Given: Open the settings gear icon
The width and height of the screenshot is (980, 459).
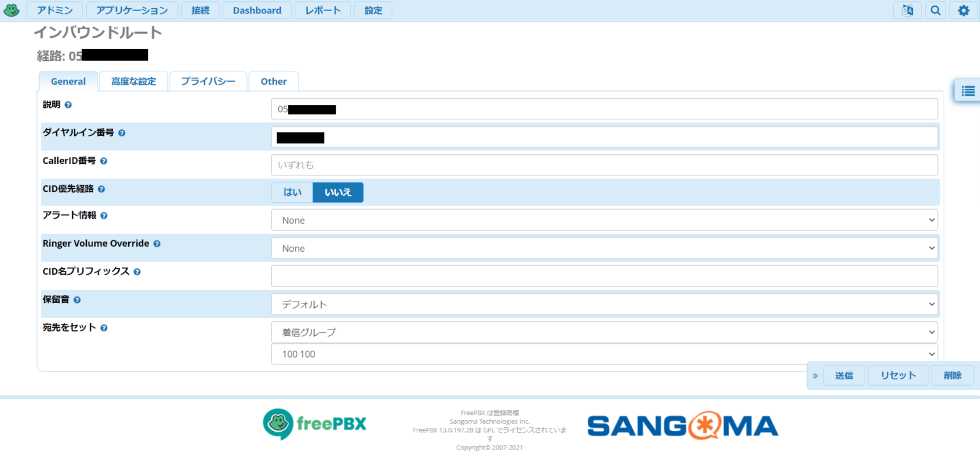Looking at the screenshot, I should (x=963, y=10).
